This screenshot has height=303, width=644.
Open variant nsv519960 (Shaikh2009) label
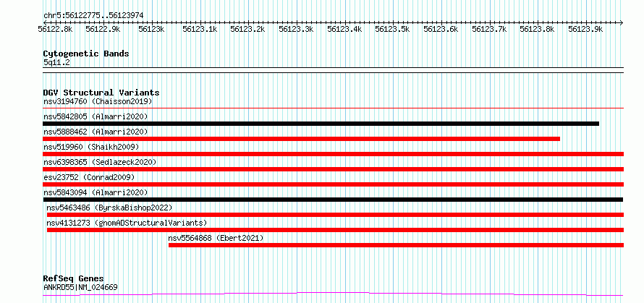[91, 147]
